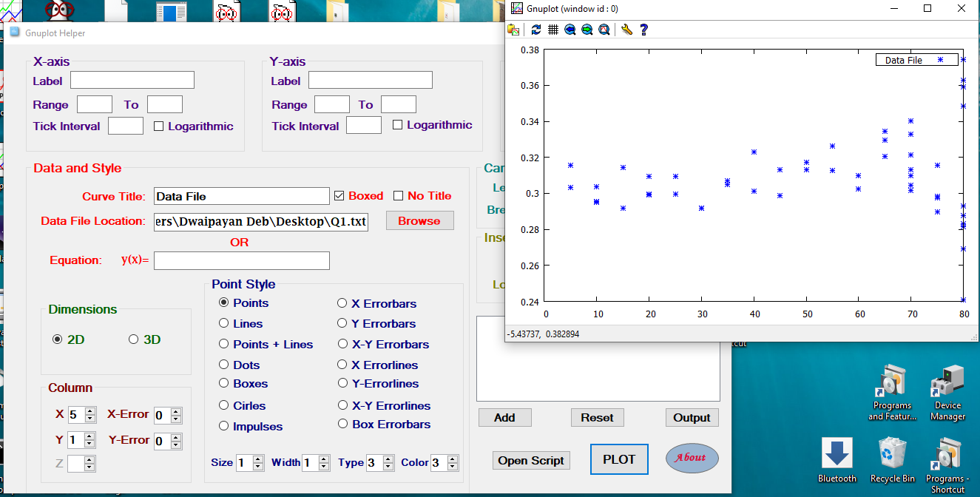Increase the point Size spinner
980x497 pixels.
pos(258,459)
